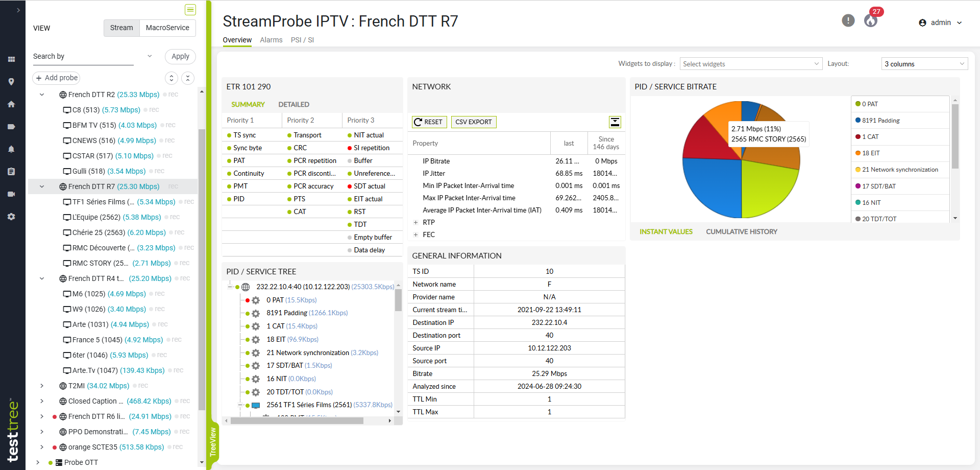Click the horizontal scrollbar in PID / Service Tree
This screenshot has width=980, height=470.
tap(297, 421)
